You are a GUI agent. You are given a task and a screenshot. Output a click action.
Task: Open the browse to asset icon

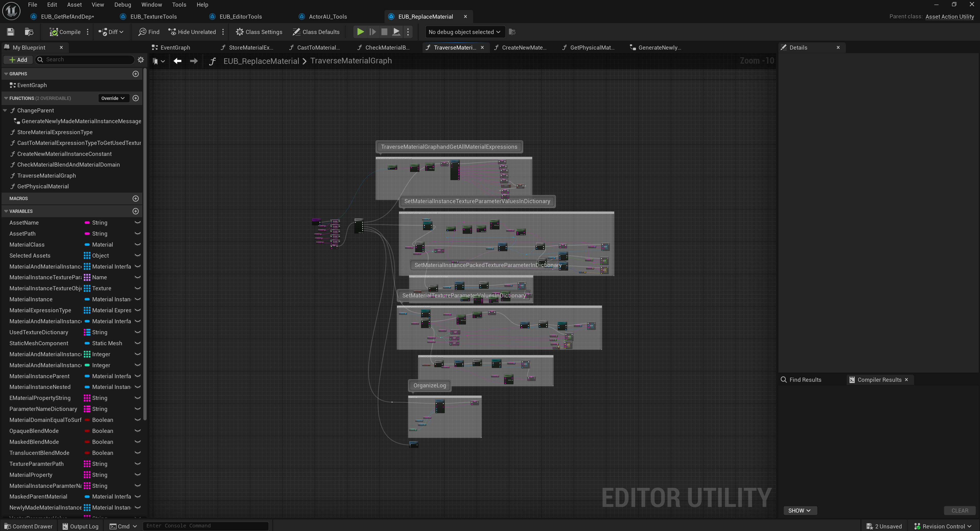29,32
